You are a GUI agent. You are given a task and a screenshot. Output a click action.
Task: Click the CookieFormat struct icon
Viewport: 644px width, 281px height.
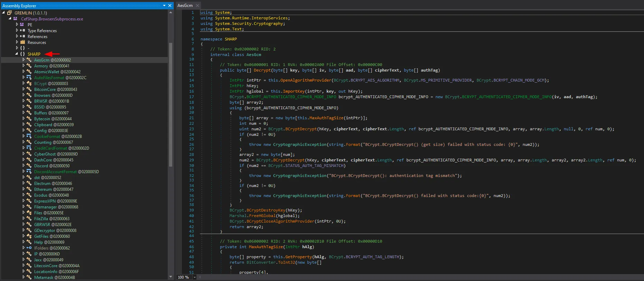pyautogui.click(x=29, y=136)
